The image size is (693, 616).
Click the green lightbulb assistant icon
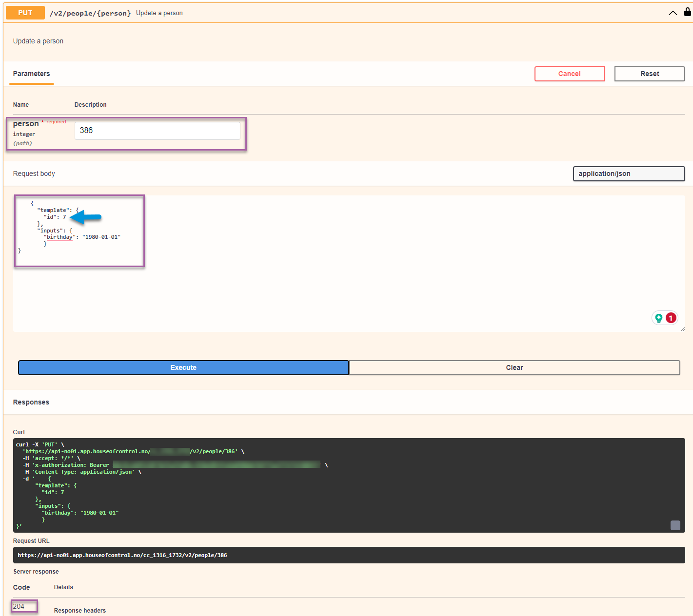(x=659, y=318)
